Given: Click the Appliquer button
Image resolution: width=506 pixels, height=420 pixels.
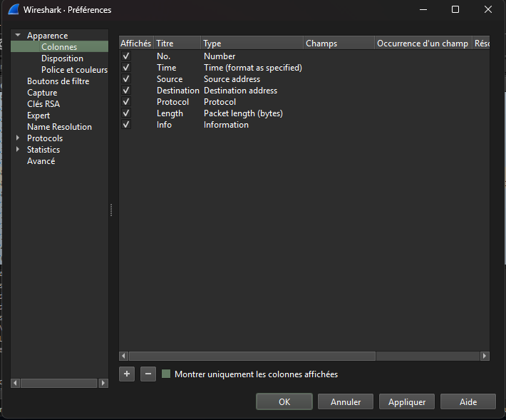Looking at the screenshot, I should coord(407,402).
